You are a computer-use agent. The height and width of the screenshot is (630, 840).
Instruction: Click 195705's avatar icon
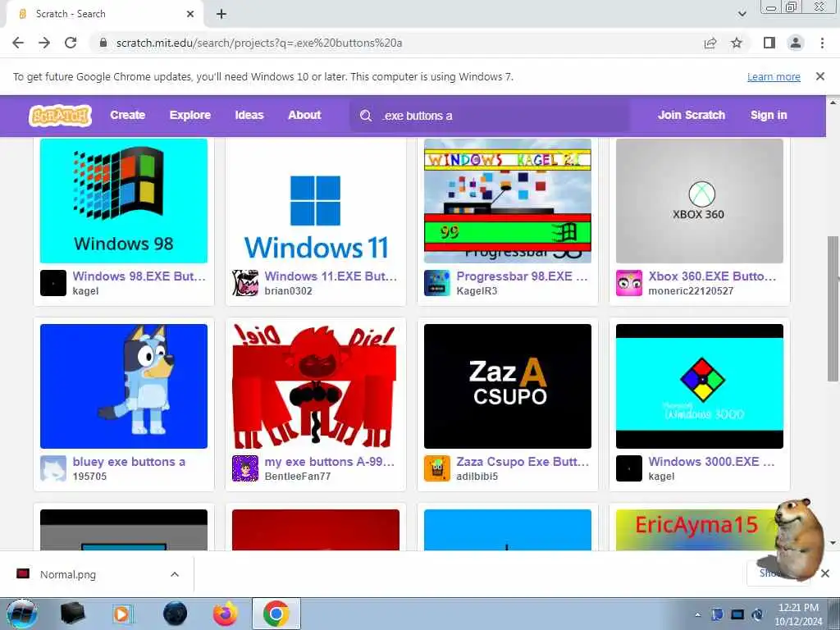(x=53, y=468)
